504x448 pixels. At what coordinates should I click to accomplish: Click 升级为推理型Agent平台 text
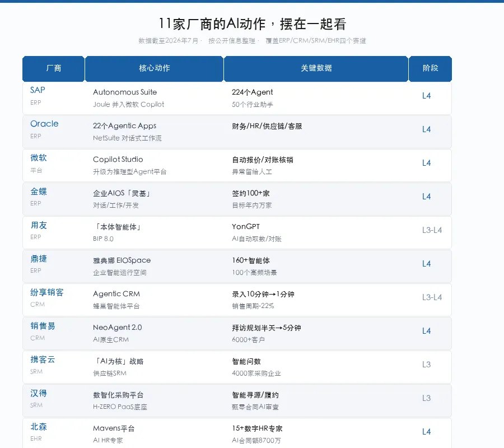tap(129, 172)
